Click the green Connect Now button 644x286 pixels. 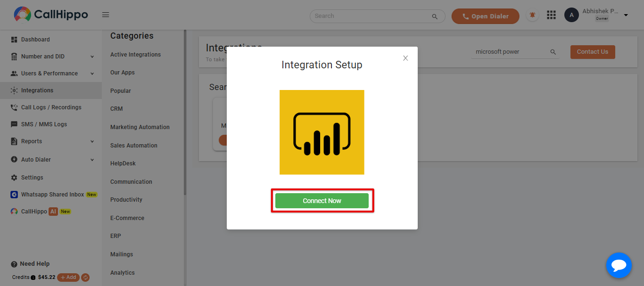pyautogui.click(x=322, y=201)
